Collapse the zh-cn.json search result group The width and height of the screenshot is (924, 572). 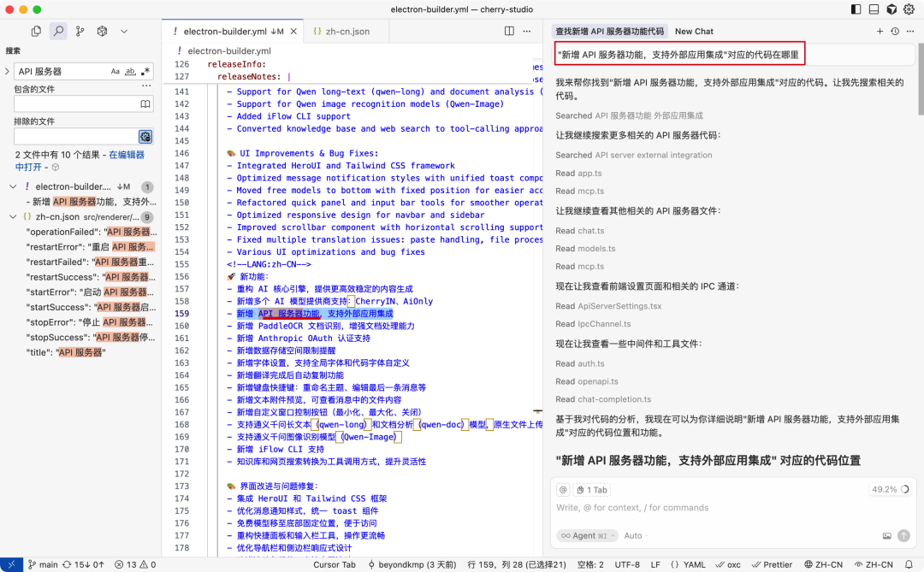[x=13, y=217]
